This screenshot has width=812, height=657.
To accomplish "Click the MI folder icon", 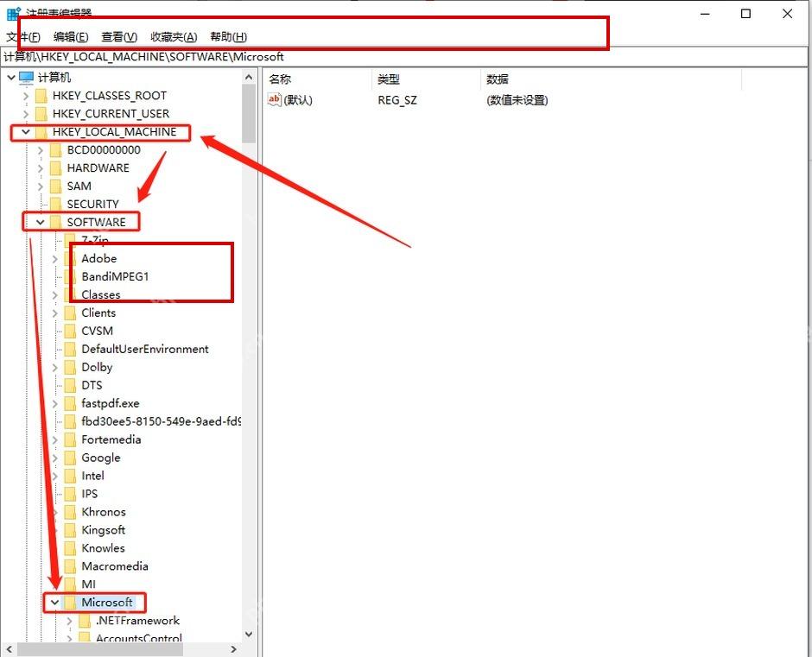I will point(70,584).
